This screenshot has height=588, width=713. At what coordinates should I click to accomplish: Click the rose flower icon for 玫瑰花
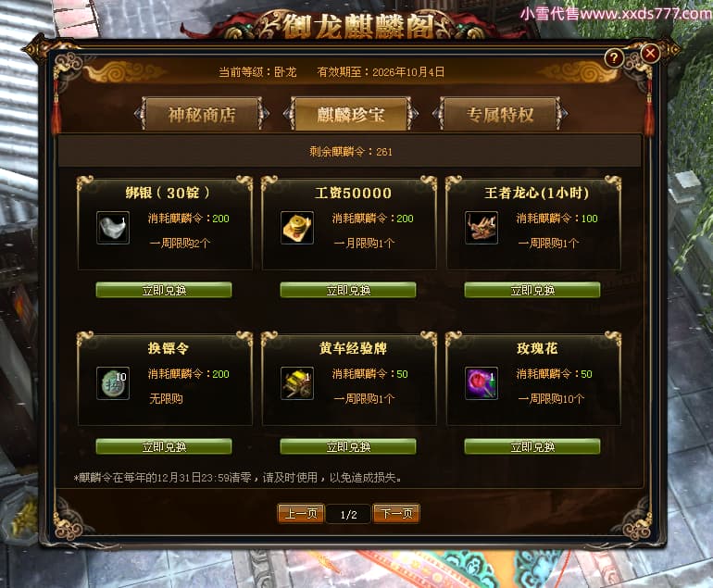coord(482,383)
